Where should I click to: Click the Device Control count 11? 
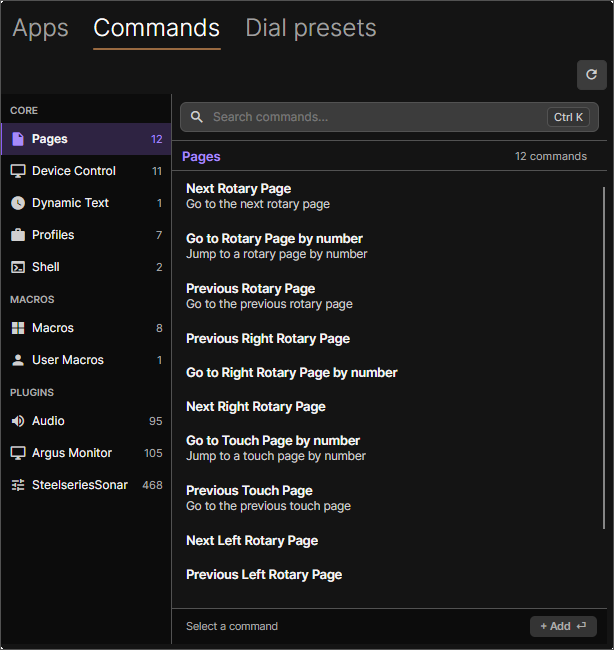tap(157, 171)
